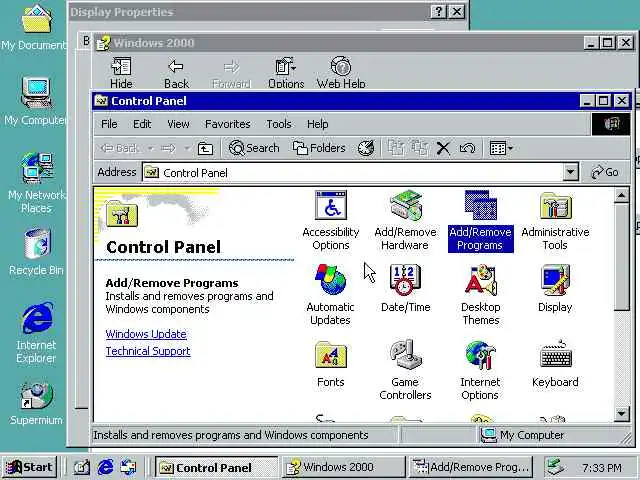This screenshot has width=640, height=480.
Task: Click the Delete X toolbar icon
Action: coord(443,148)
